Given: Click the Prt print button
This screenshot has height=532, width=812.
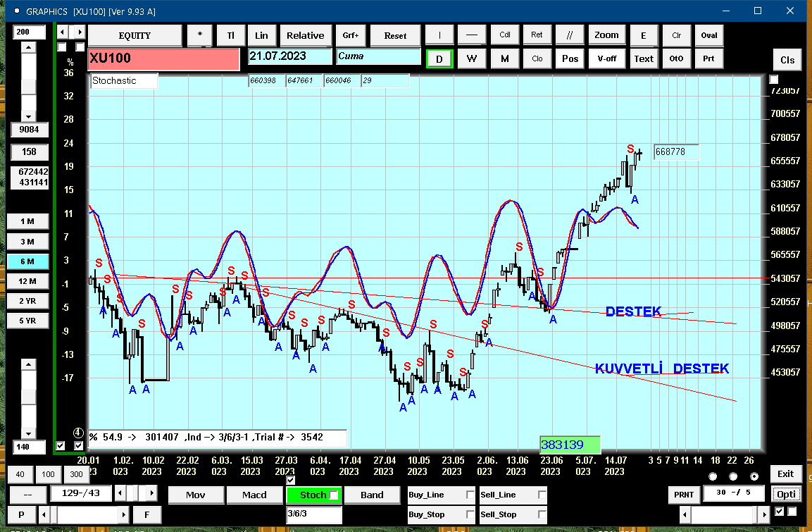Looking at the screenshot, I should click(x=708, y=58).
